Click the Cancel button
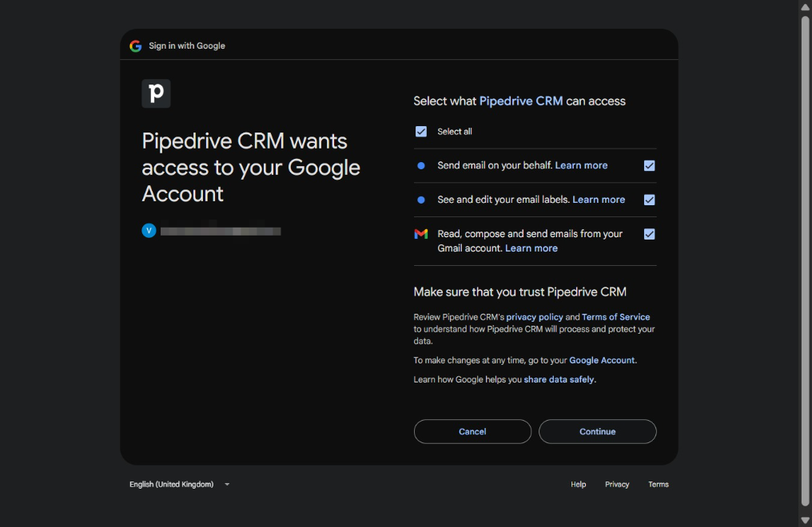812x527 pixels. point(472,431)
